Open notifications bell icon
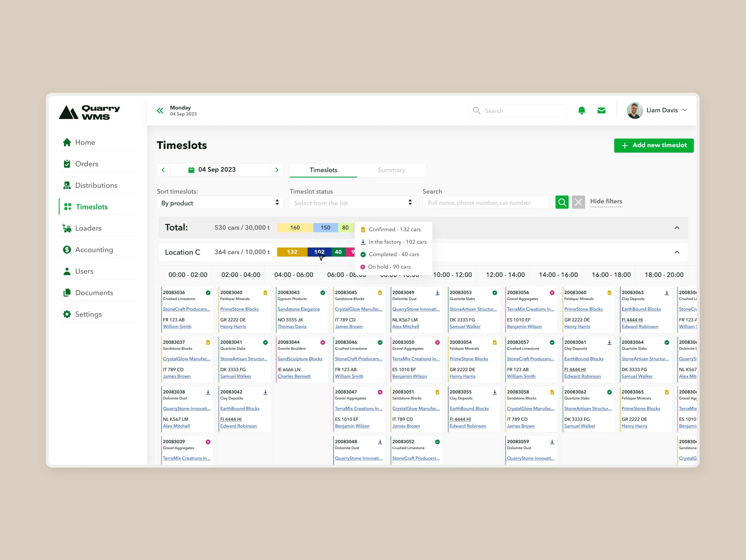The width and height of the screenshot is (746, 560). (582, 111)
